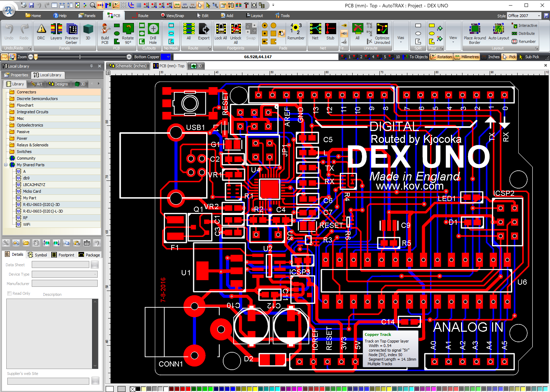This screenshot has width=550, height=392.
Task: Open the Add ribbon tab
Action: click(227, 16)
